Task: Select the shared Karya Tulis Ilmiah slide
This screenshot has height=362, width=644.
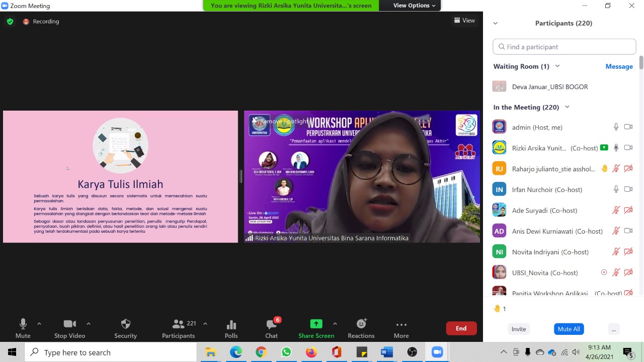Action: click(120, 176)
